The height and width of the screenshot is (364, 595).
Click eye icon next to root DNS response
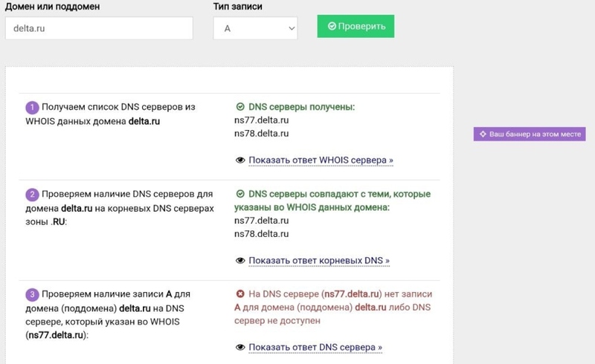[240, 261]
